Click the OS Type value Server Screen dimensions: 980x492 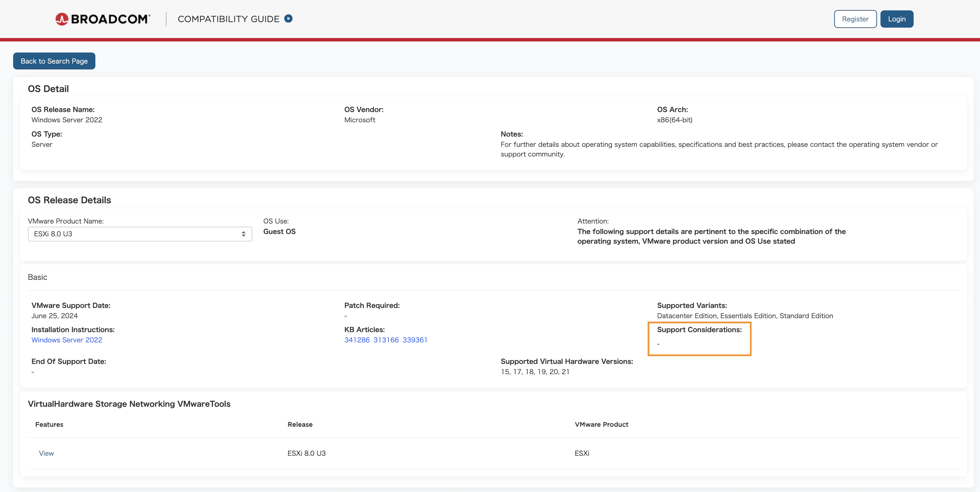point(42,144)
